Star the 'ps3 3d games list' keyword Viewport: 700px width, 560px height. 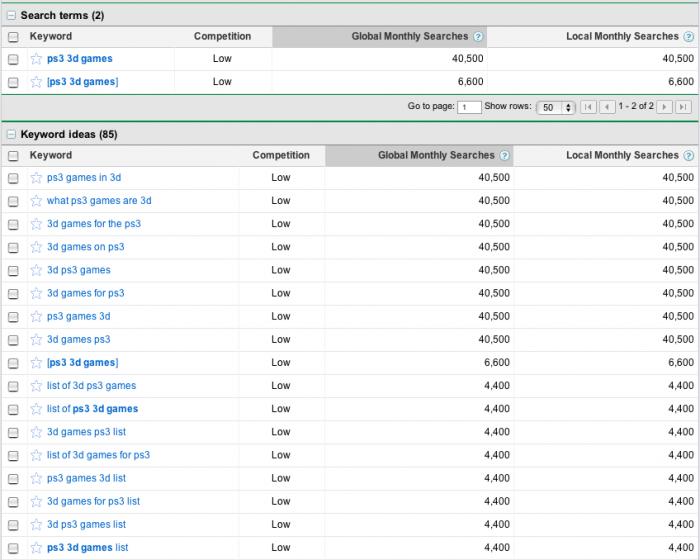[36, 548]
